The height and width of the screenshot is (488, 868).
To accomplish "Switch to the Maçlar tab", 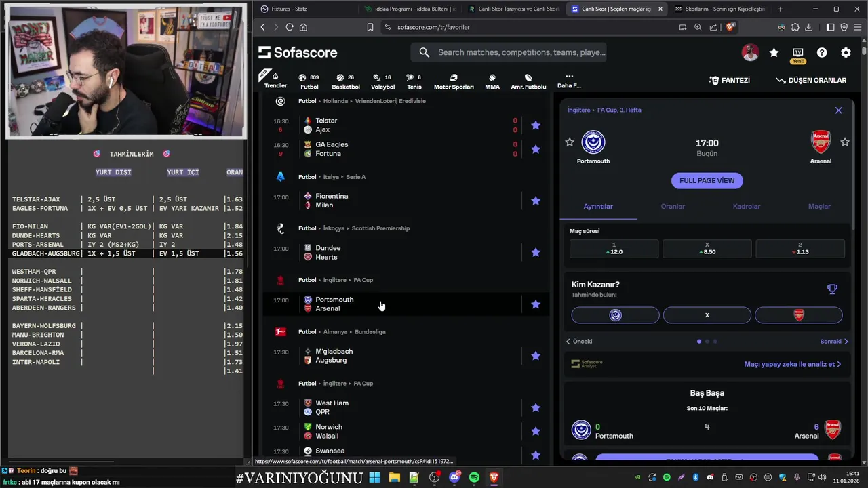I will click(819, 206).
